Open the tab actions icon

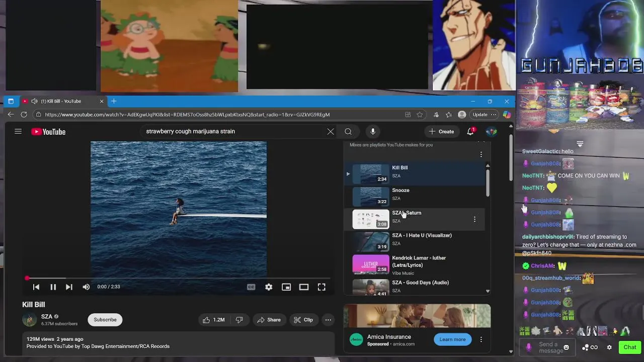coord(11,101)
